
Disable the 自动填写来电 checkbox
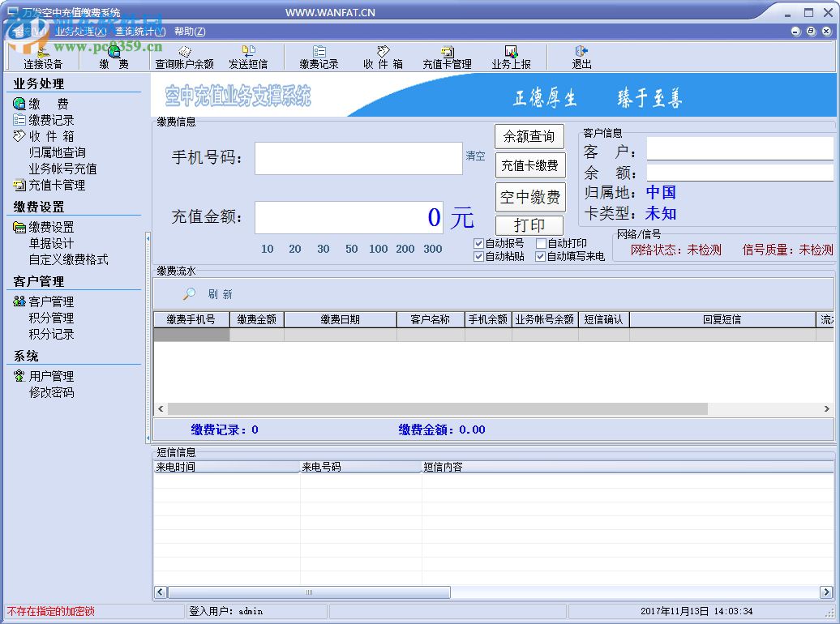540,256
